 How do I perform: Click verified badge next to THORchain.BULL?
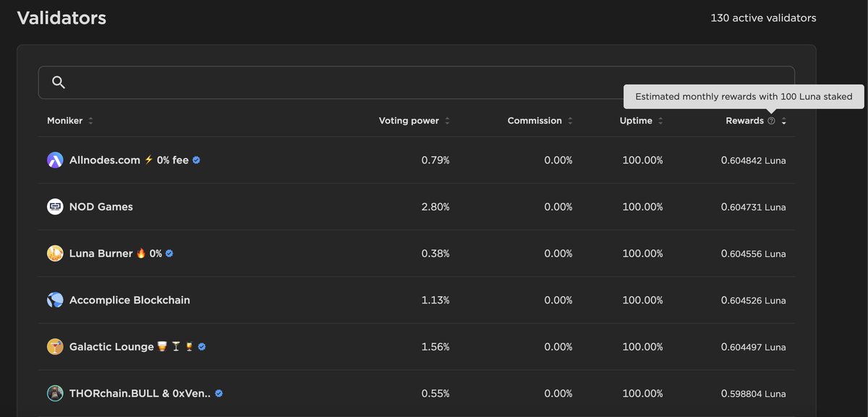coord(218,393)
